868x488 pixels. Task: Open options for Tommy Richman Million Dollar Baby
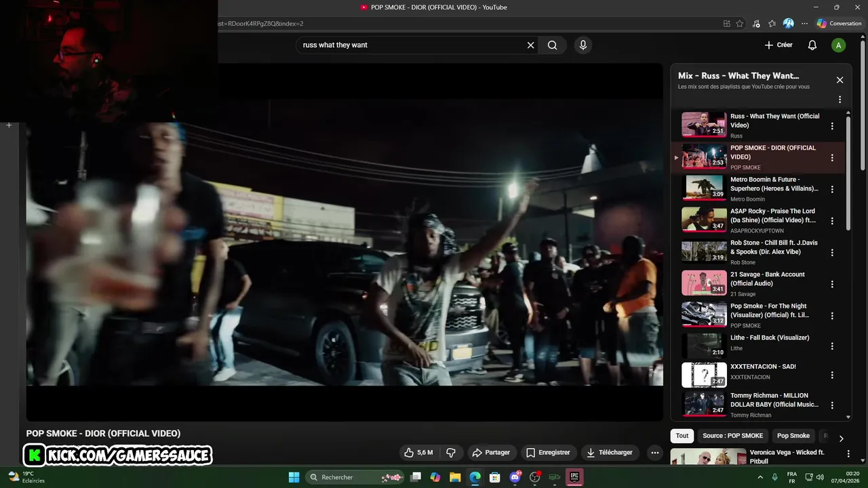coord(832,405)
